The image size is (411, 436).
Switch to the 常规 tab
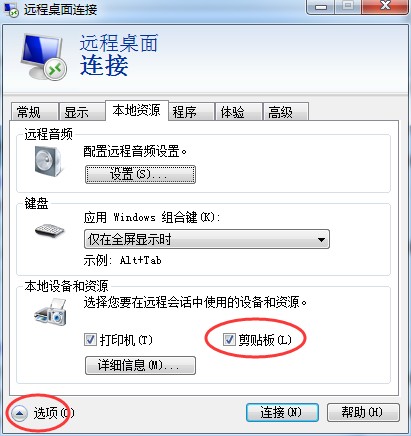pyautogui.click(x=34, y=112)
